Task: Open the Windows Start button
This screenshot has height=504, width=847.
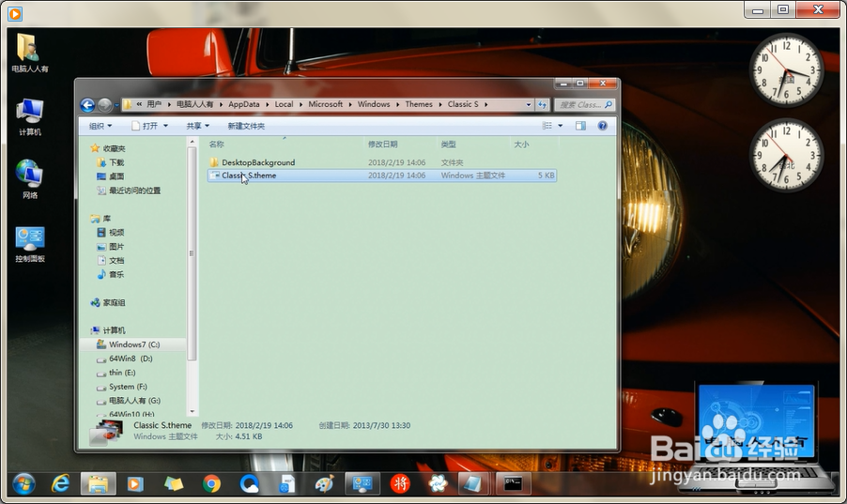Action: coord(23,484)
